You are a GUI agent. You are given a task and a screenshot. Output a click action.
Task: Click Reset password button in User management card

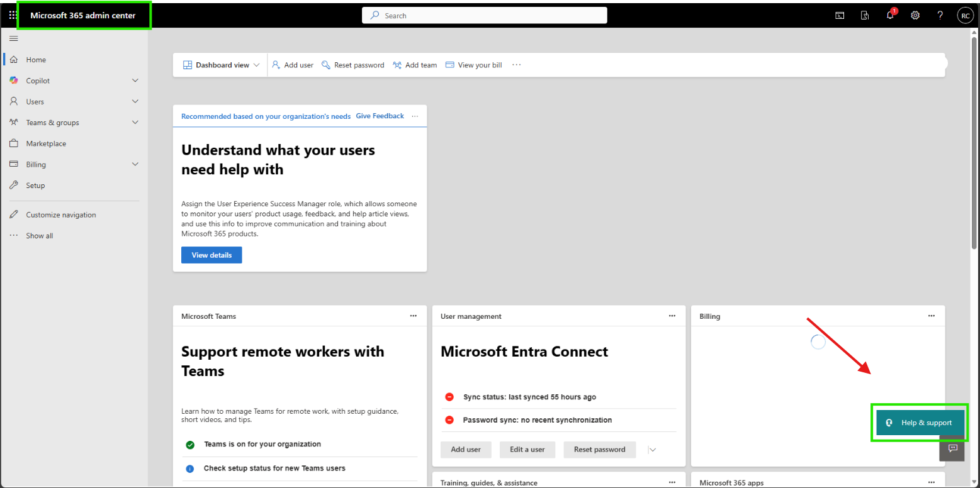[x=600, y=450]
